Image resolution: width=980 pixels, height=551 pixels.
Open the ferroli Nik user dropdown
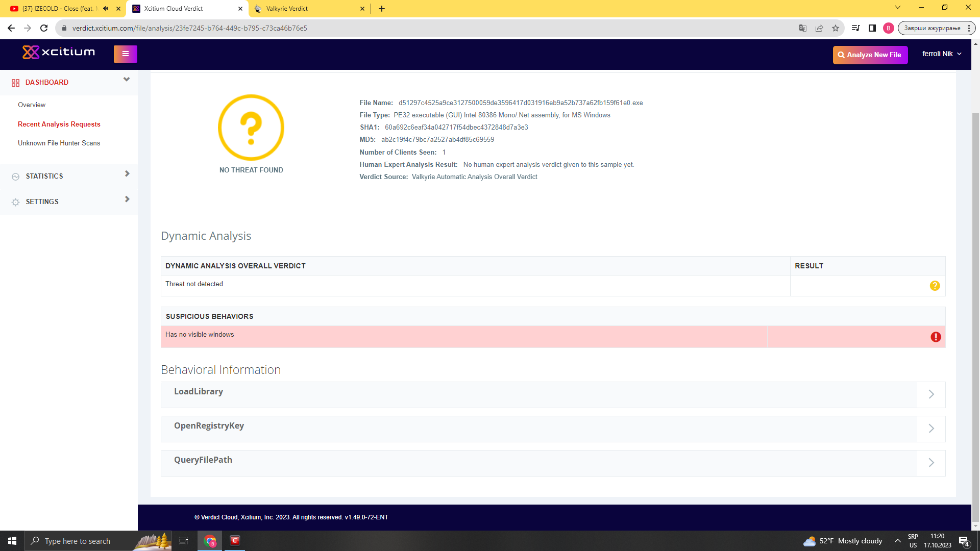pos(941,54)
